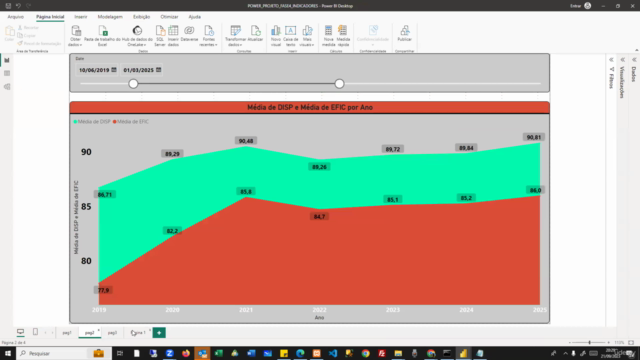Screen dimensions: 640x360
Task: Select the chart title Média de DISP e Média de EFIC
Action: 310,107
